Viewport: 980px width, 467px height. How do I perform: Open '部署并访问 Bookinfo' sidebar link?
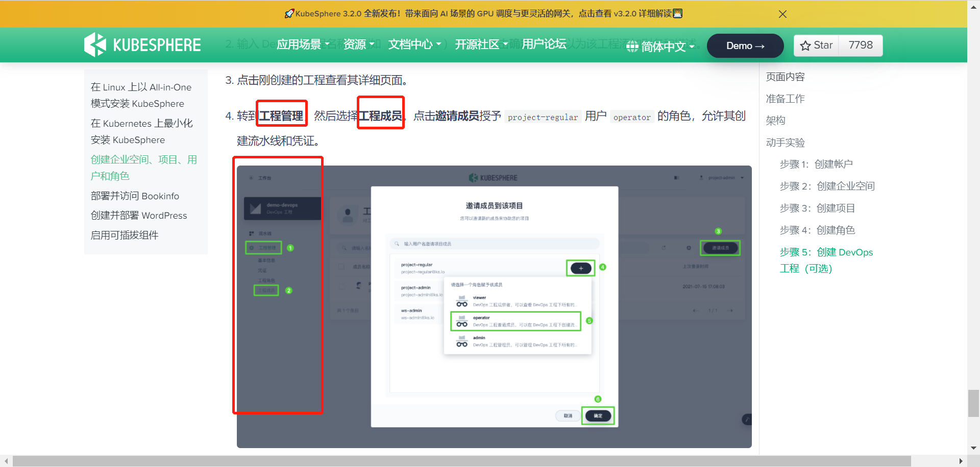click(135, 196)
